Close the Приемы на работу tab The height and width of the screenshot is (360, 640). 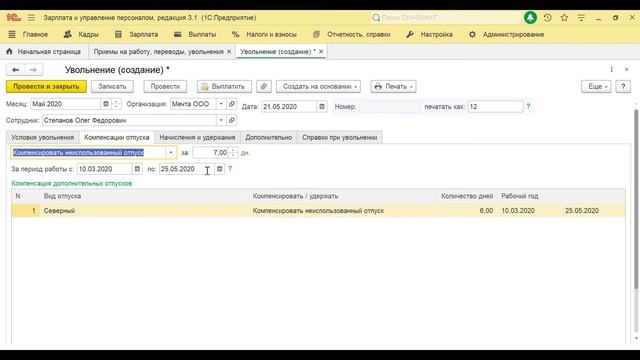(x=229, y=52)
